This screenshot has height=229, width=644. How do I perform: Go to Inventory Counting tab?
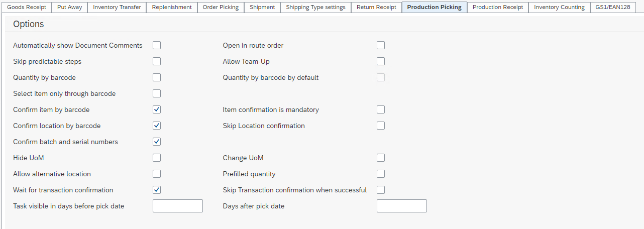pos(559,7)
